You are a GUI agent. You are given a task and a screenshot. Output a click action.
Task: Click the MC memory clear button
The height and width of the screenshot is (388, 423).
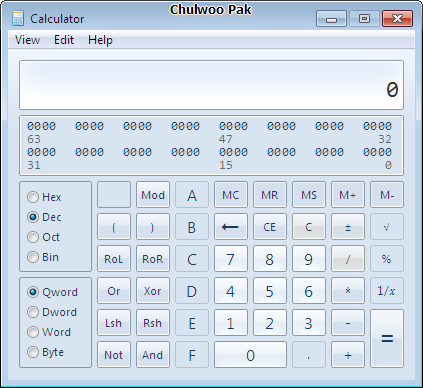click(231, 195)
